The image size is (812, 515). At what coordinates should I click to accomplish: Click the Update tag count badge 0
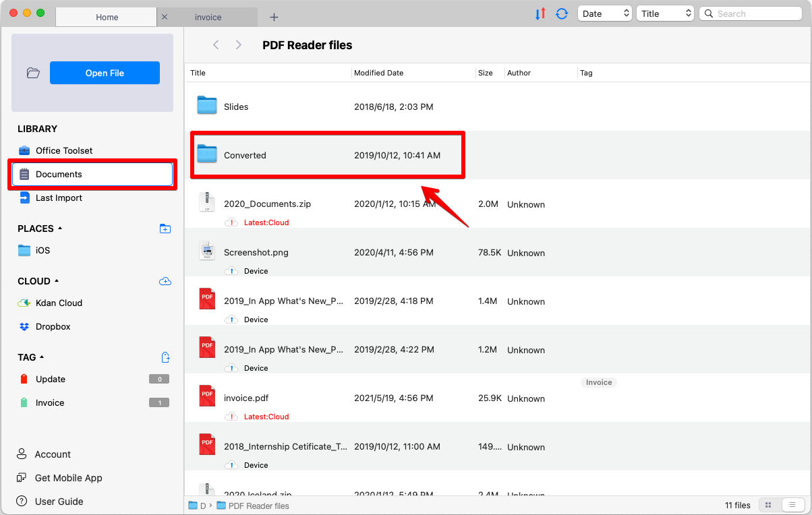(x=159, y=379)
